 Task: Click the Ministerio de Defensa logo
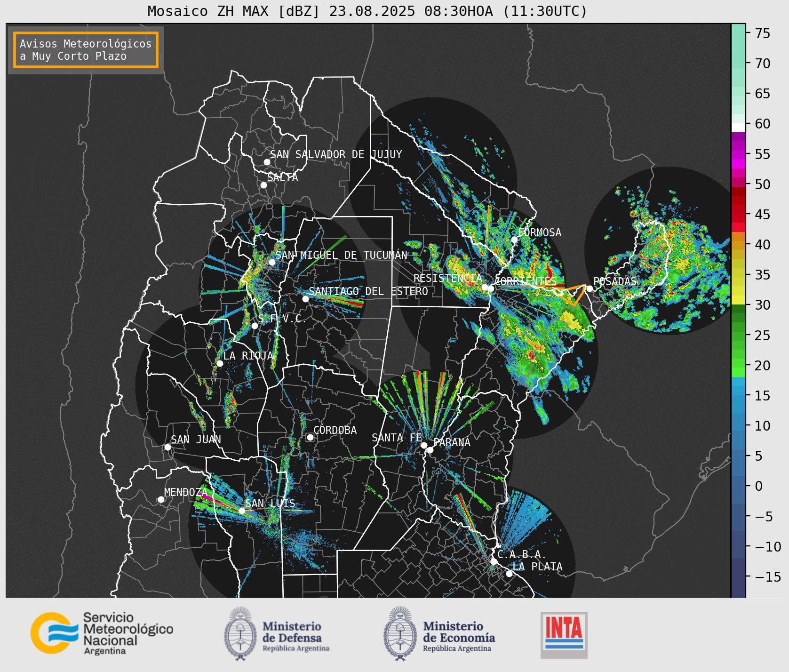pyautogui.click(x=277, y=634)
